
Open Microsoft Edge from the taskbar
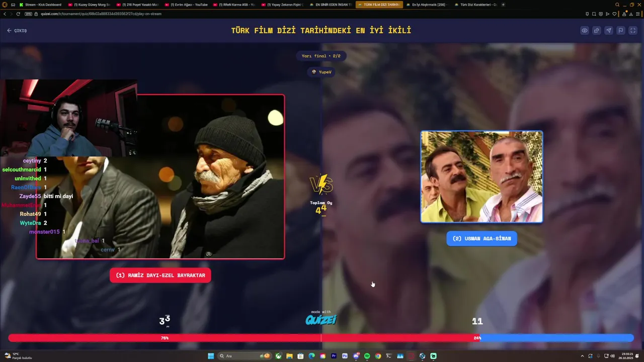311,356
